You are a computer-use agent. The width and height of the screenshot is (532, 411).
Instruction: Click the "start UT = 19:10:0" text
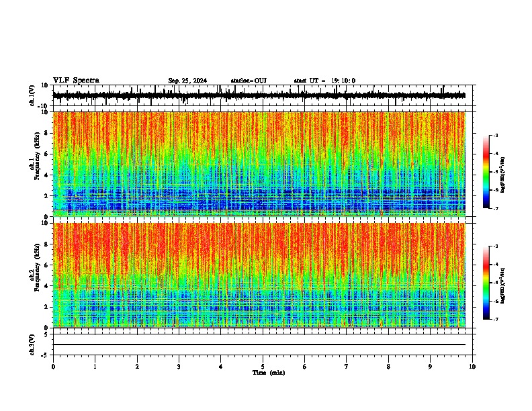tap(324, 81)
